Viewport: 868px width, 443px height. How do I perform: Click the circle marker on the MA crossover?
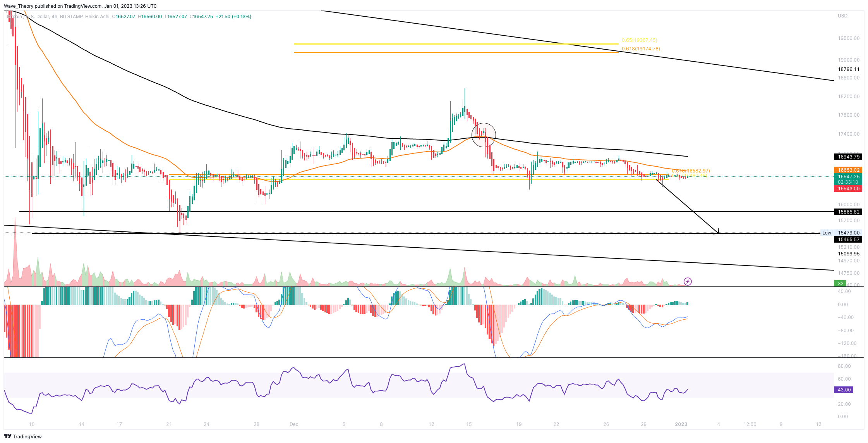tap(484, 135)
